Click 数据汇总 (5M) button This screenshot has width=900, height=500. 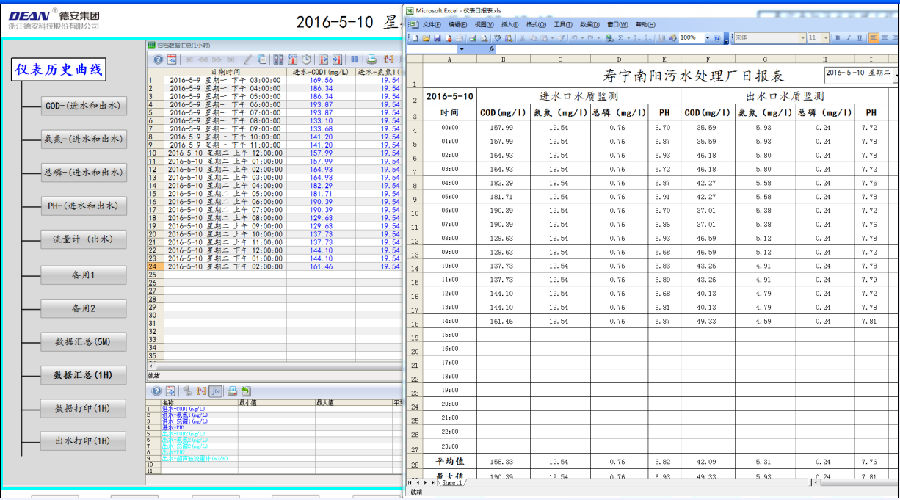coord(83,342)
